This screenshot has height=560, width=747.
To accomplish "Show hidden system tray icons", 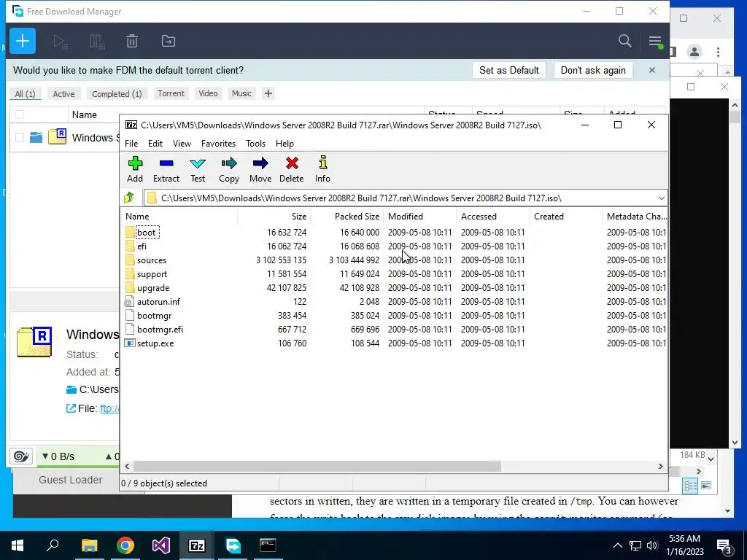I will 617,545.
